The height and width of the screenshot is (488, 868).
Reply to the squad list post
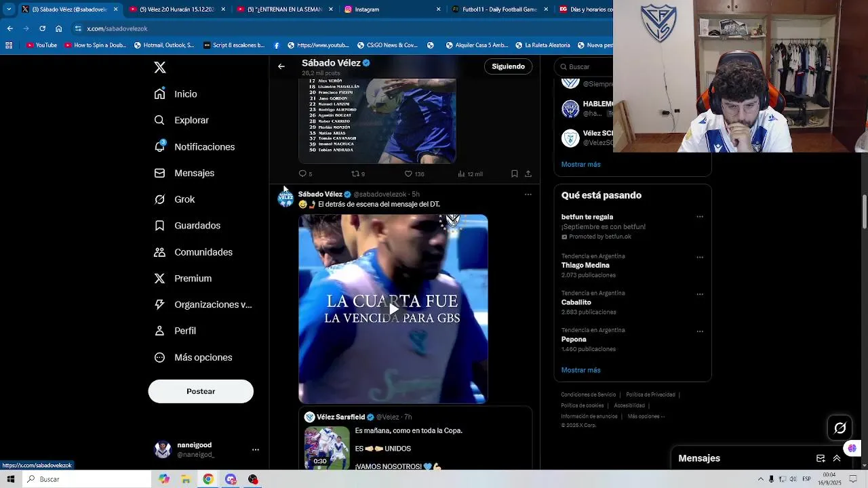pos(305,174)
